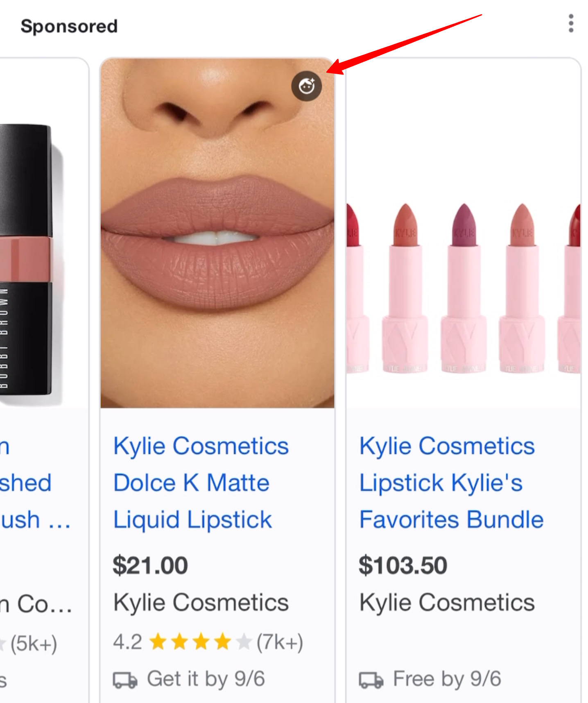Click the delivery truck icon beside Free by 9/6
The width and height of the screenshot is (588, 703).
pos(371,679)
